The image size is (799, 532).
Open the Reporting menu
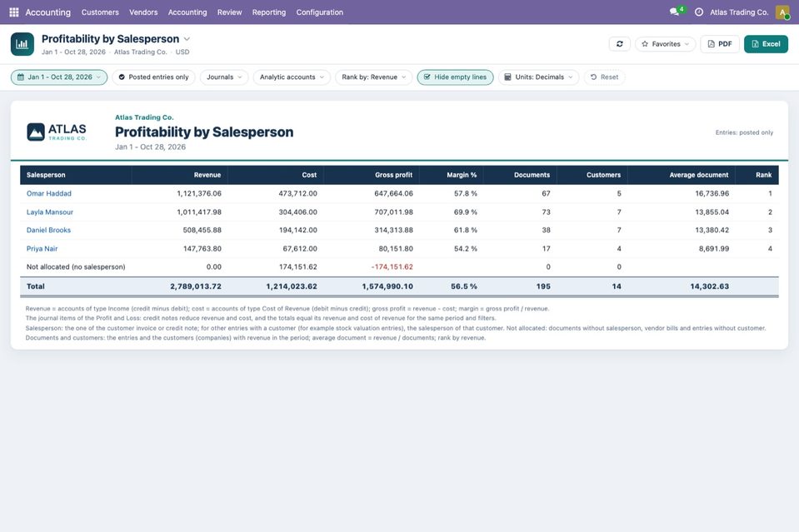point(269,12)
